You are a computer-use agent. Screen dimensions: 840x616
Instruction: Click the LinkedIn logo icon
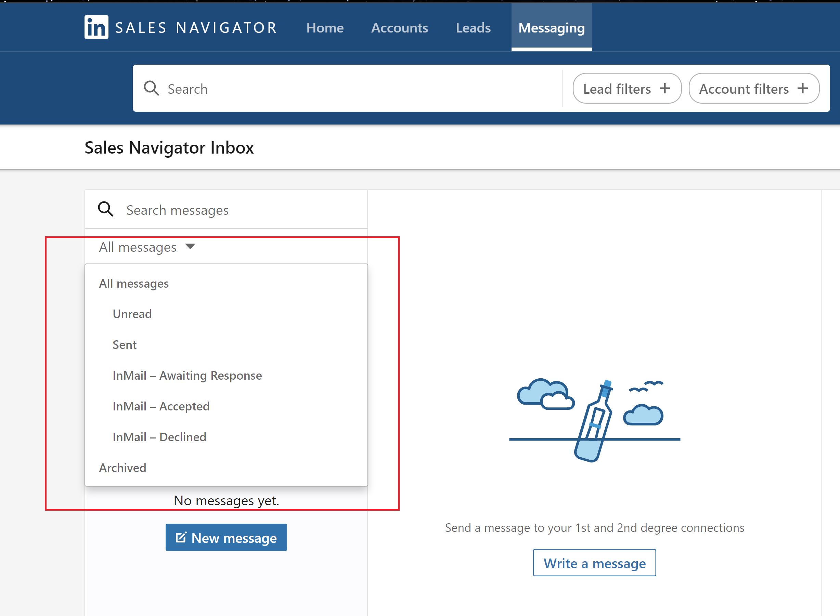[x=96, y=27]
